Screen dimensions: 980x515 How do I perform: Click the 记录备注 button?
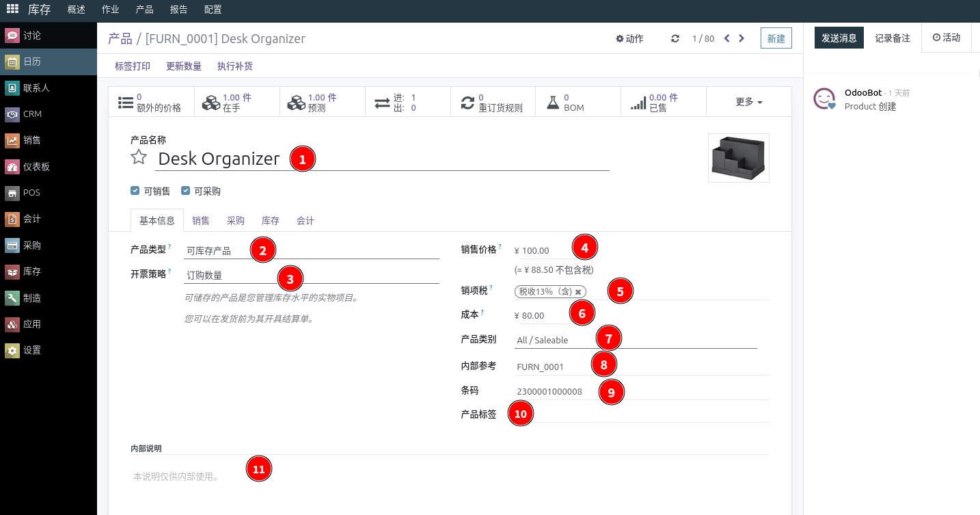pyautogui.click(x=893, y=38)
